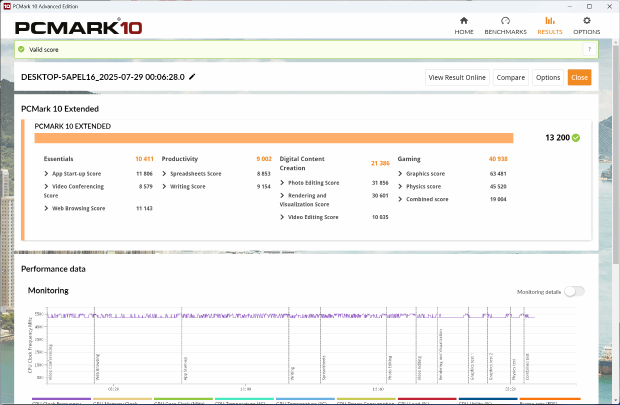This screenshot has width=620, height=405.
Task: Click the orange legend color bar at right
Action: point(550,399)
